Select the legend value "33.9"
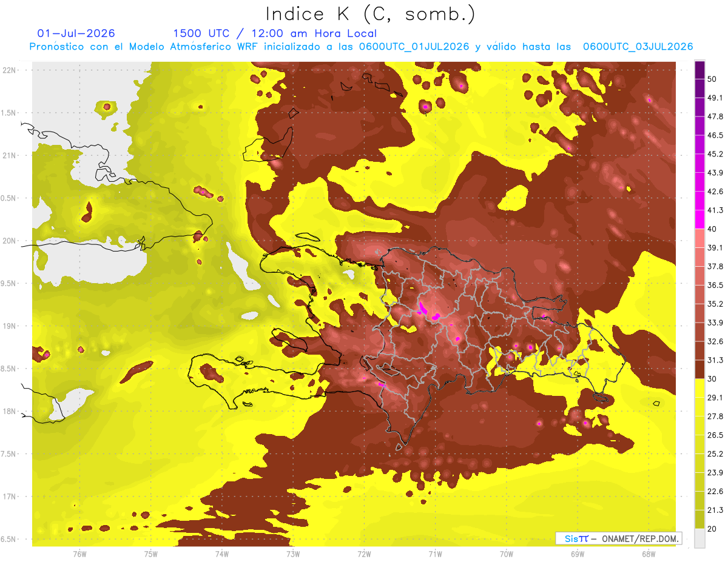 [715, 323]
